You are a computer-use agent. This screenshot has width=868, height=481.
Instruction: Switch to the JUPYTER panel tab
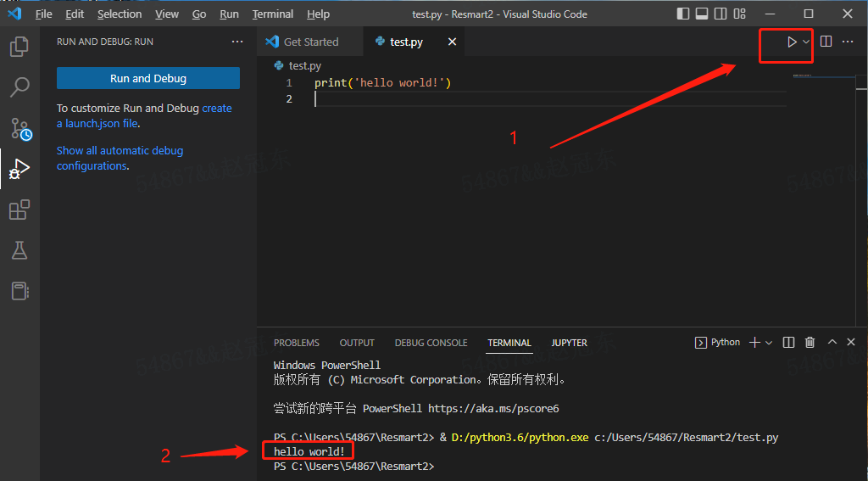click(x=569, y=343)
